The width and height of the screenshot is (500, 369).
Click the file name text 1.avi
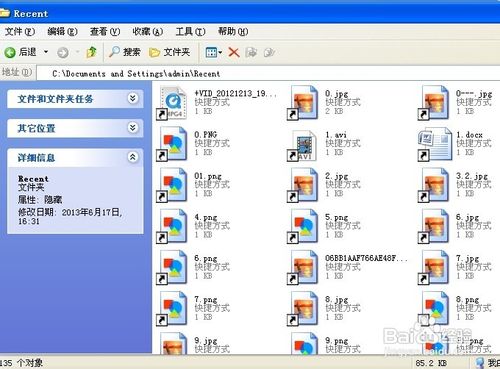point(336,135)
